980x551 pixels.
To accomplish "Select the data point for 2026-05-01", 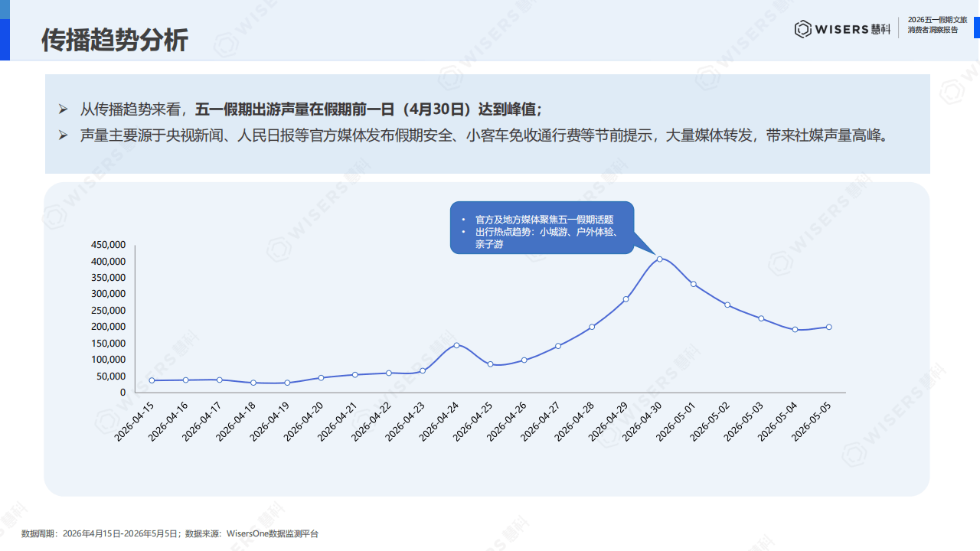I will (694, 284).
